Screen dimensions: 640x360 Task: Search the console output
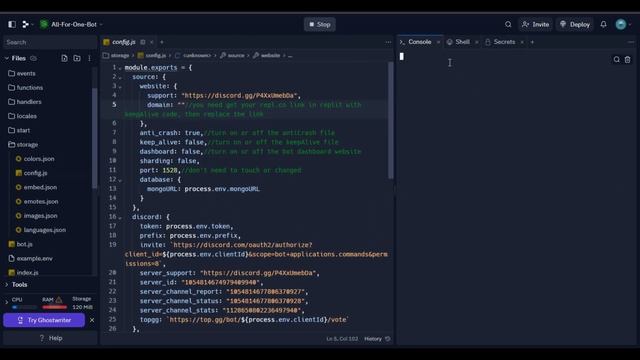pos(616,60)
